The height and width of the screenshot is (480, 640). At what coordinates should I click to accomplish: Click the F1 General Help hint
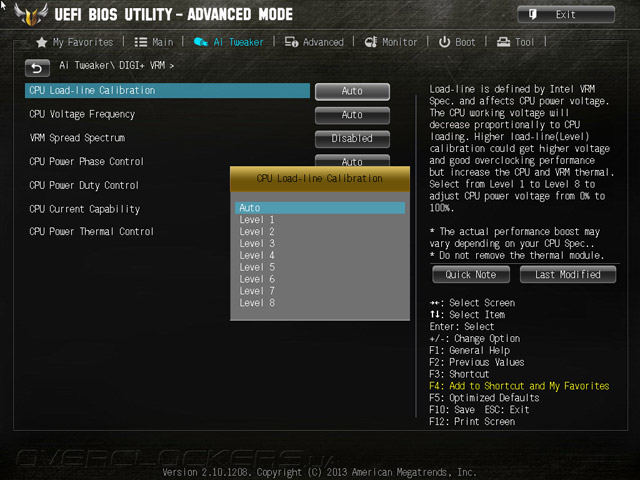(x=469, y=350)
